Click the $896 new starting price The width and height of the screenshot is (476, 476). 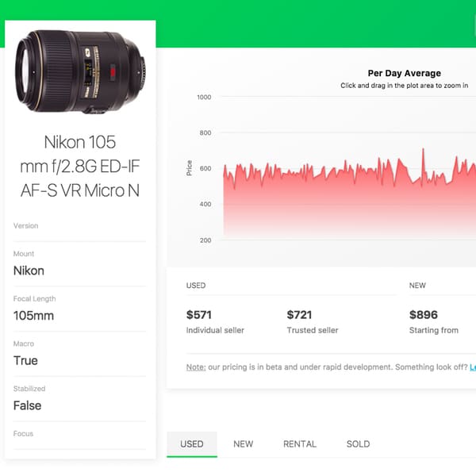424,315
